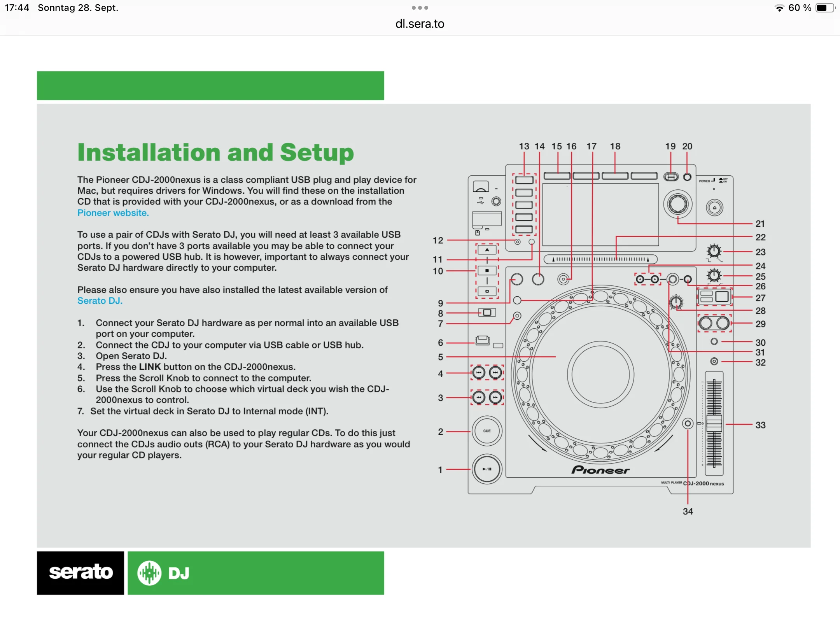Click the play/pause button on CDJ diagram

click(487, 469)
